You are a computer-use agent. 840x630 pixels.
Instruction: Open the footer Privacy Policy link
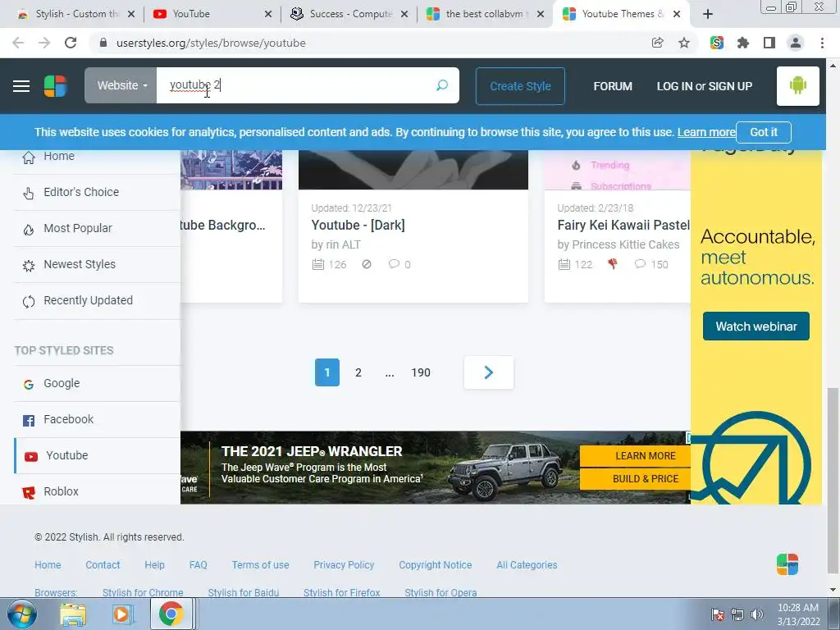(x=344, y=564)
